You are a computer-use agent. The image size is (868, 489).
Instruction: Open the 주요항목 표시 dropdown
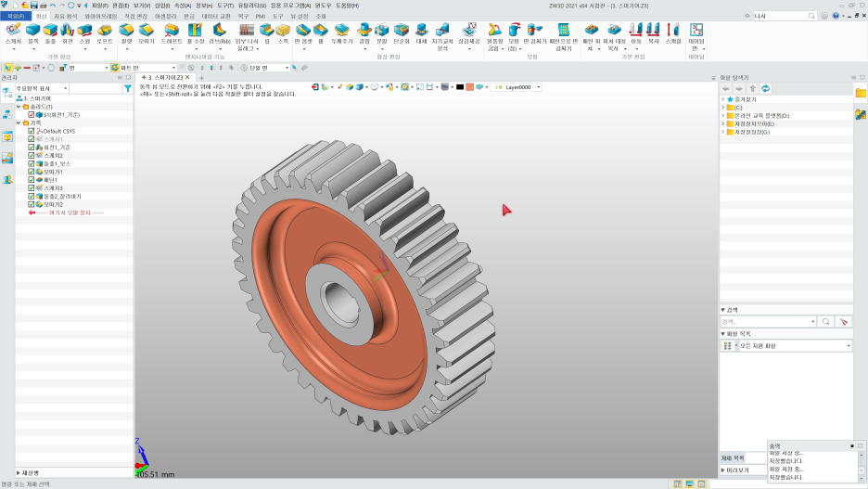(x=42, y=88)
